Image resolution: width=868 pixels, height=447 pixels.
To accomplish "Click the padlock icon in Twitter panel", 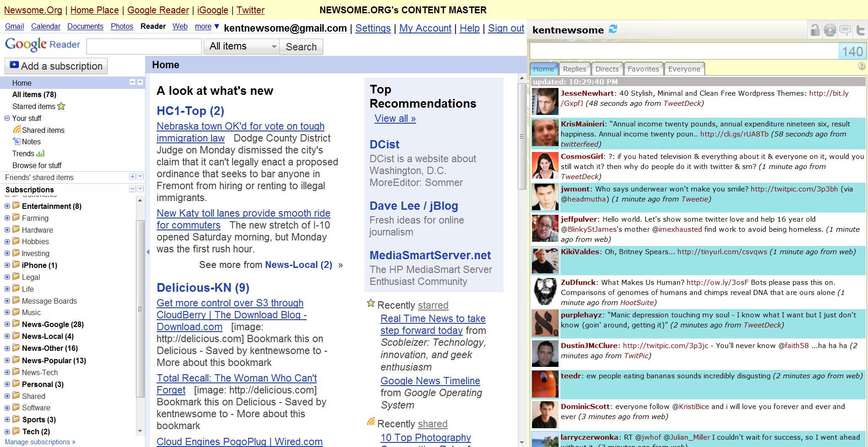I will (x=815, y=30).
